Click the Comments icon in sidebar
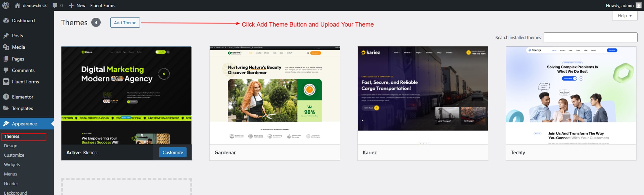Viewport: 644px width, 195px height. [x=6, y=70]
